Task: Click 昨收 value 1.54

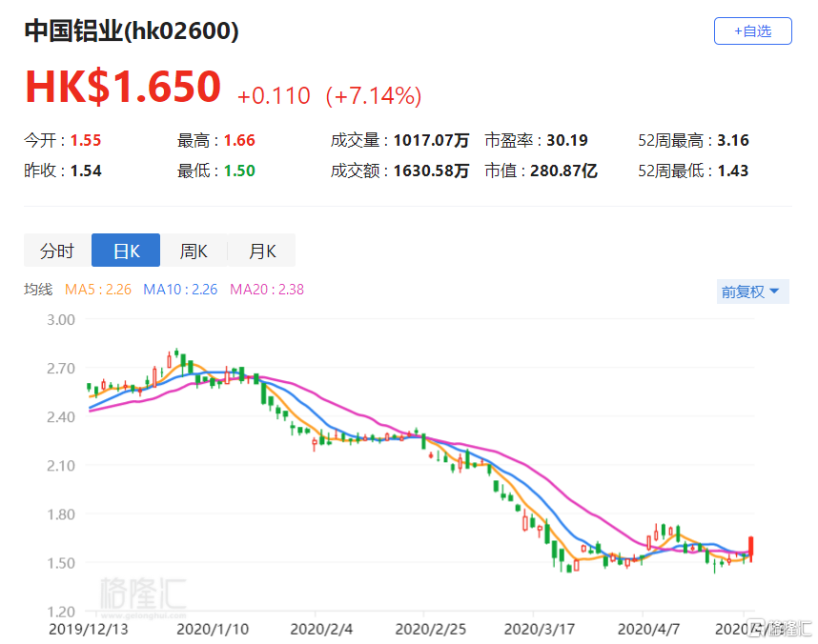Action: [x=86, y=171]
